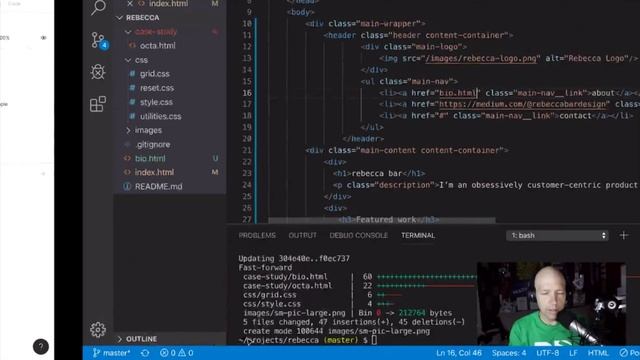Change the HTML language mode
The height and width of the screenshot is (360, 640).
tap(598, 353)
